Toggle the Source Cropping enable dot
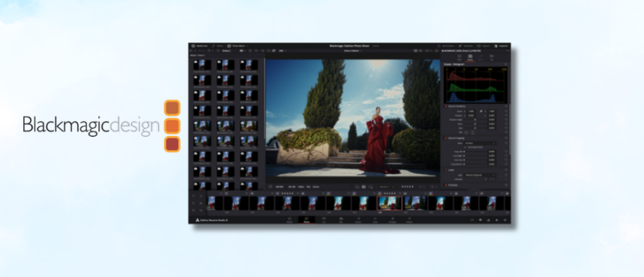Screen dimensions: 644x277 tap(446, 138)
